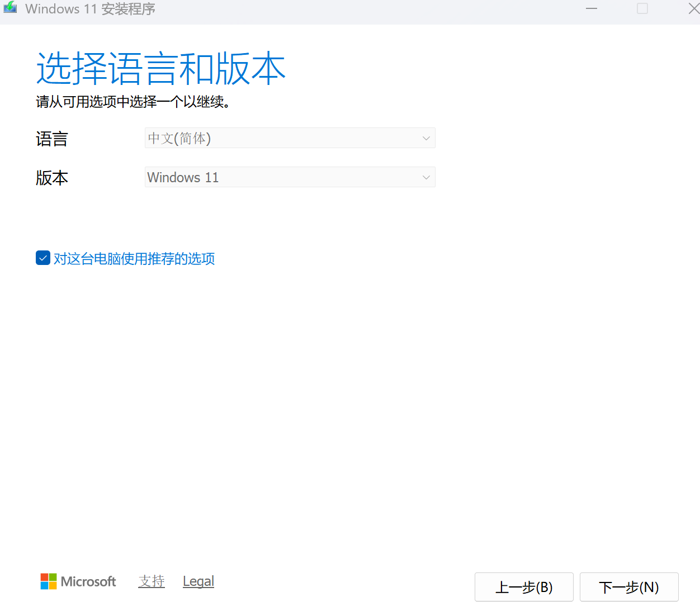Open the 中文(简体) language combo box
Image resolution: width=700 pixels, height=611 pixels.
click(280, 138)
